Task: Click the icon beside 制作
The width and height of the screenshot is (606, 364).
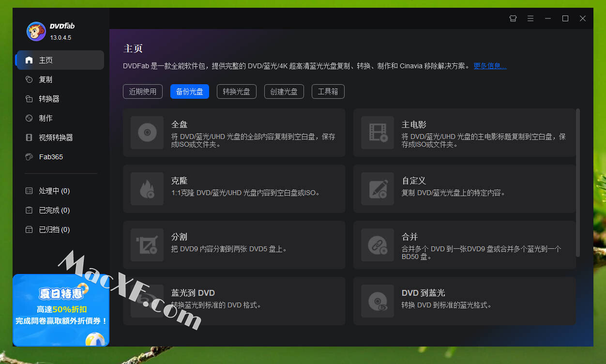Action: (x=29, y=118)
